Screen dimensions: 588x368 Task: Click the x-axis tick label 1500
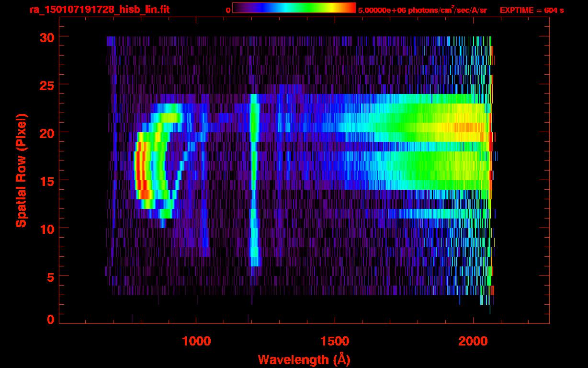pyautogui.click(x=335, y=341)
